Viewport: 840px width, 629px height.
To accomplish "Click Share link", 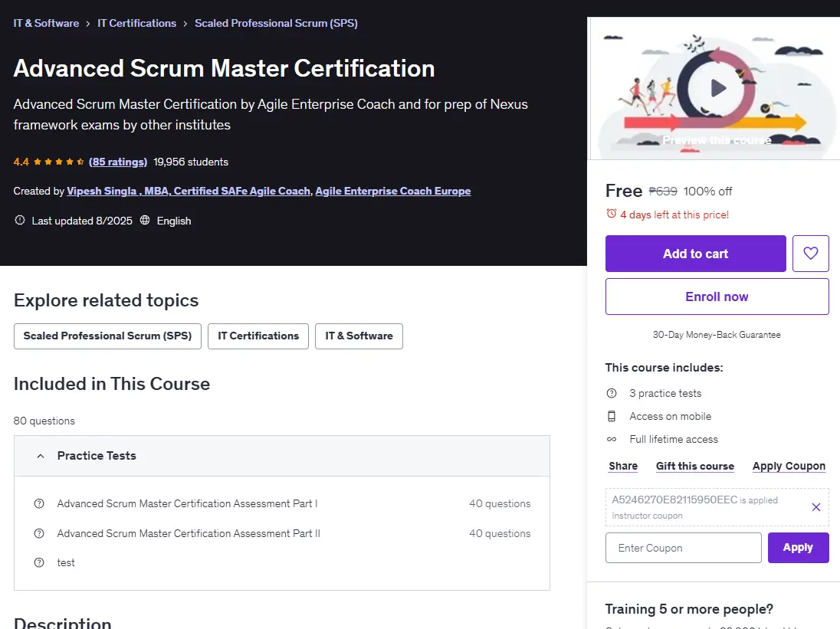I will 623,467.
